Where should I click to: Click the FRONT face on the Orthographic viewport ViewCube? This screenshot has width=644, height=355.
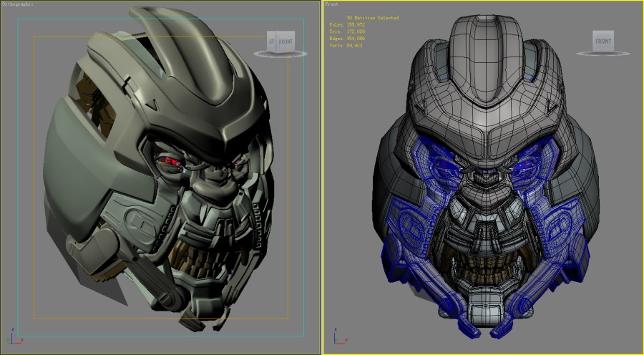coord(286,42)
